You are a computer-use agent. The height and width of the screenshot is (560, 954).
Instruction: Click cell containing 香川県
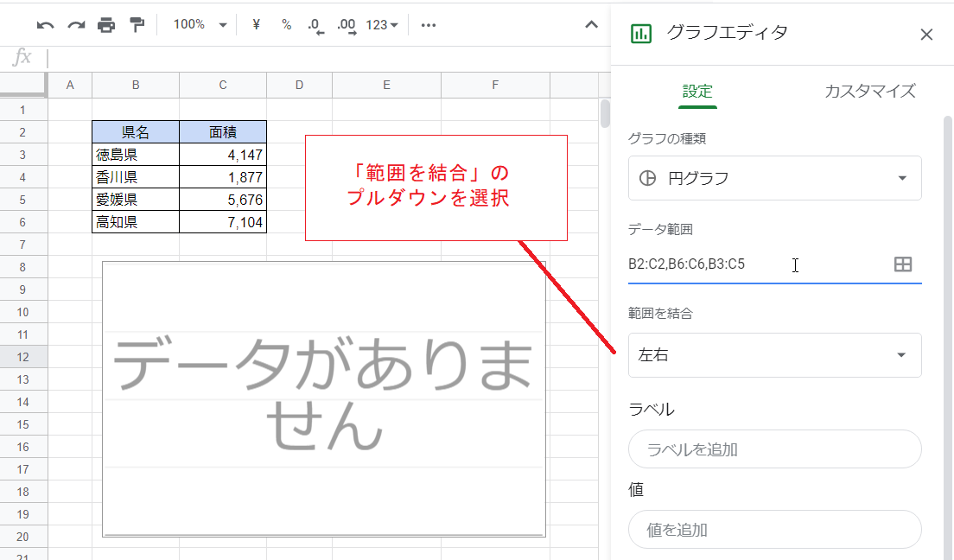coord(136,177)
